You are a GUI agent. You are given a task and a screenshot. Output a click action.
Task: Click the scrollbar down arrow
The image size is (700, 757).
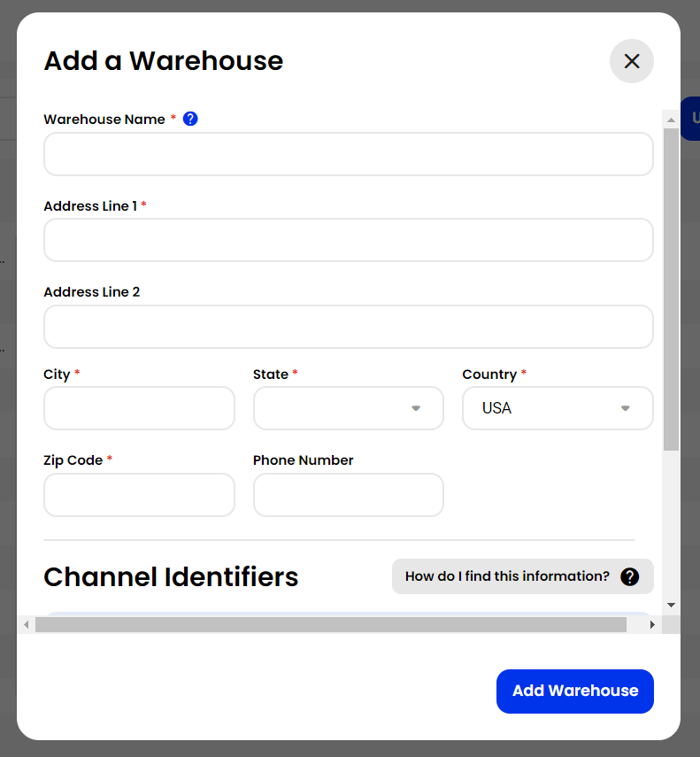pyautogui.click(x=670, y=605)
